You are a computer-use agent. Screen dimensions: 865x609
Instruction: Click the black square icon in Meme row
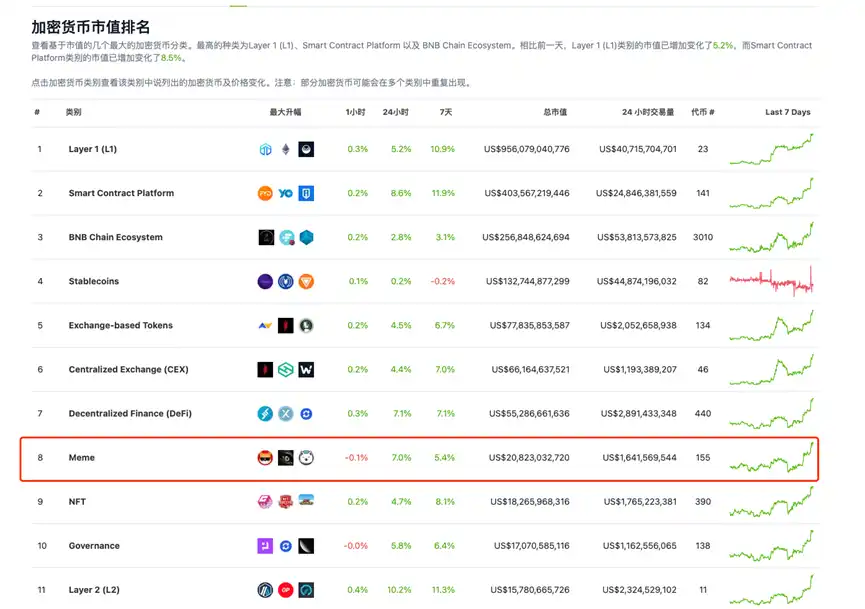coord(285,457)
